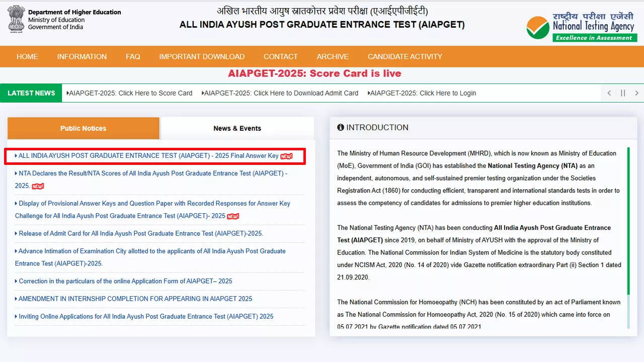
Task: Click the Government of India emblem logo
Action: (x=16, y=19)
